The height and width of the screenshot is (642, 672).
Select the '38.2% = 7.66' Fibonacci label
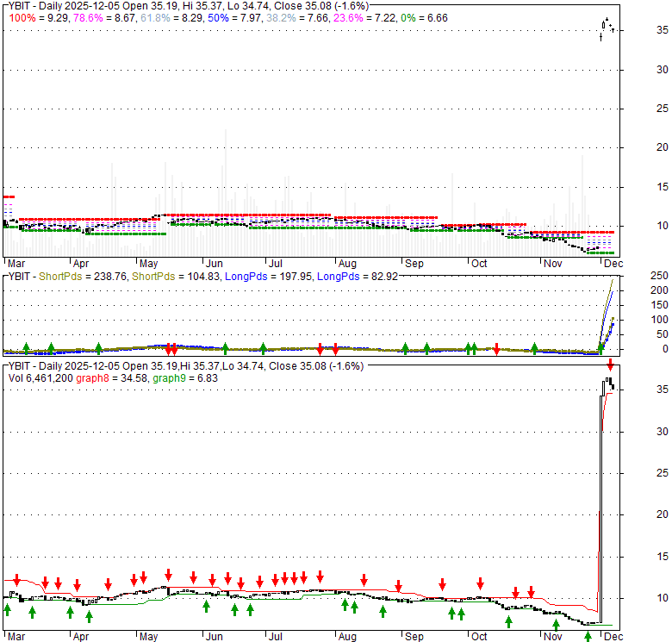coord(298,18)
